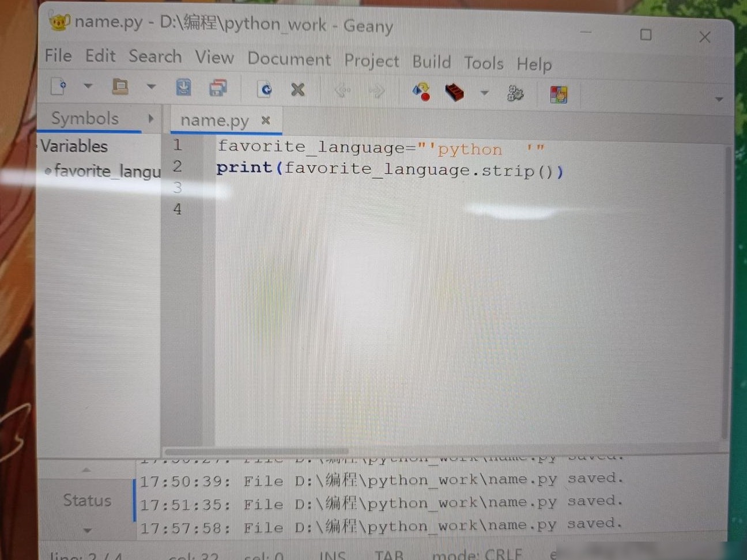
Task: Select favorite_langu symbol in sidebar
Action: 107,171
